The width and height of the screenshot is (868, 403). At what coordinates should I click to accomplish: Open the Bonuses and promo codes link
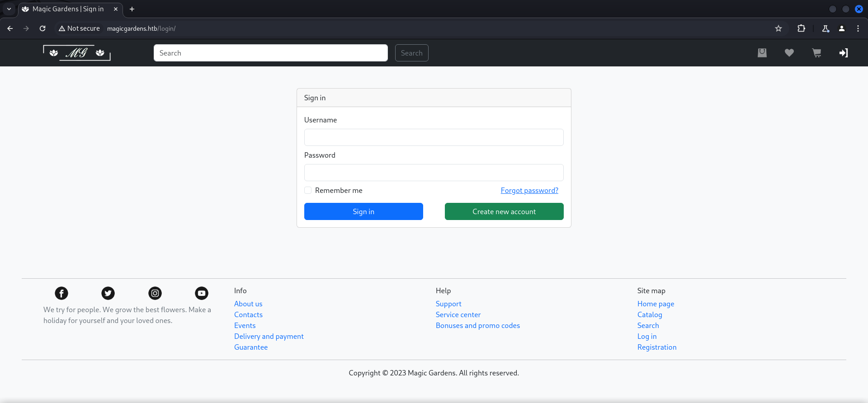point(477,326)
